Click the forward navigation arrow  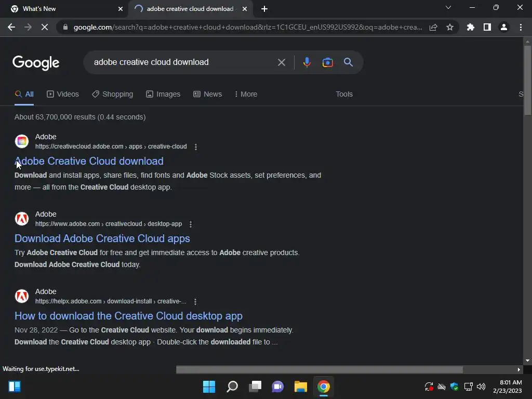click(x=28, y=27)
